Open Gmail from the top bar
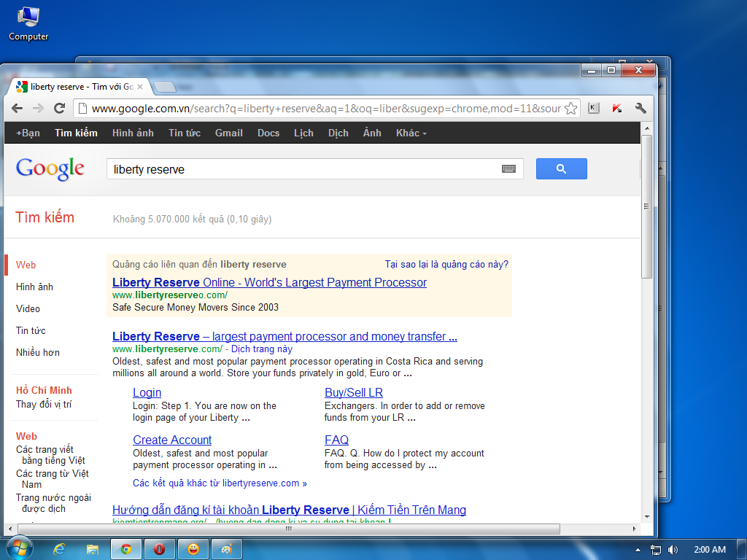The image size is (747, 560). [228, 133]
